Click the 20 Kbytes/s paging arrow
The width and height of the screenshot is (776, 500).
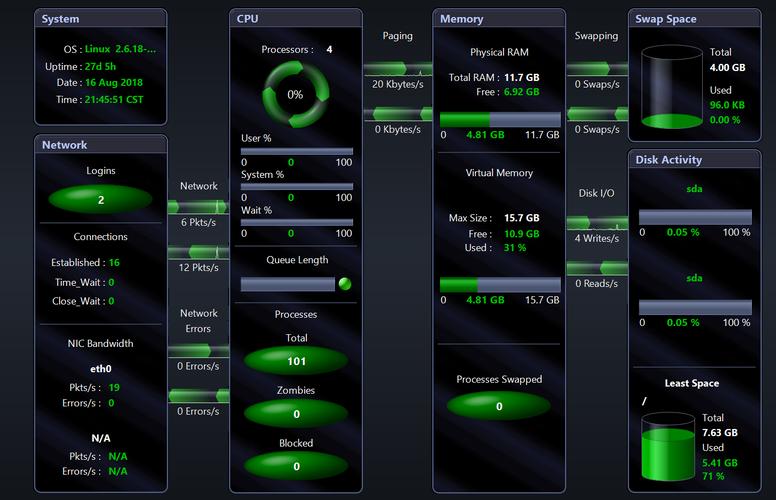click(397, 69)
